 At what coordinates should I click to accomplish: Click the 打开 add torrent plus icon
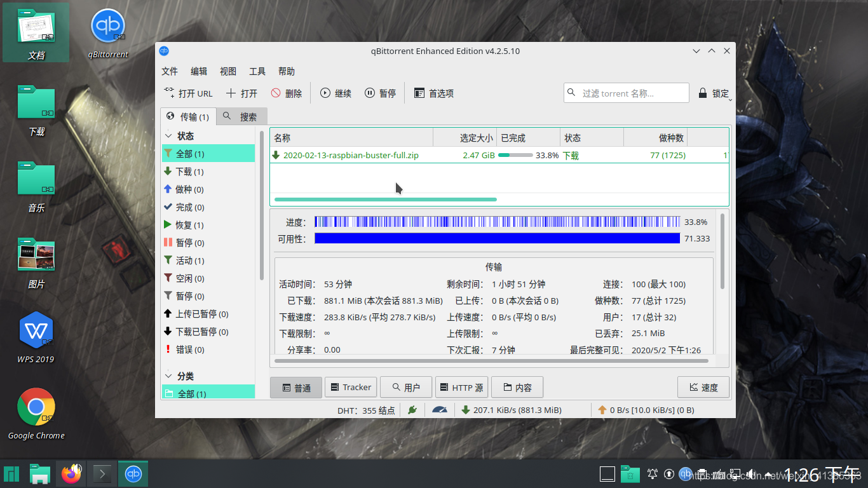[x=231, y=93]
